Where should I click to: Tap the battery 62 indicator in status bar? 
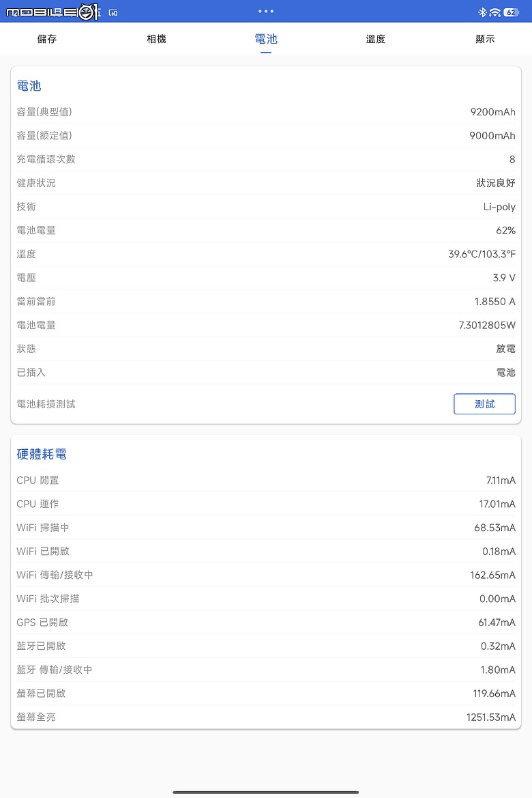click(x=511, y=12)
